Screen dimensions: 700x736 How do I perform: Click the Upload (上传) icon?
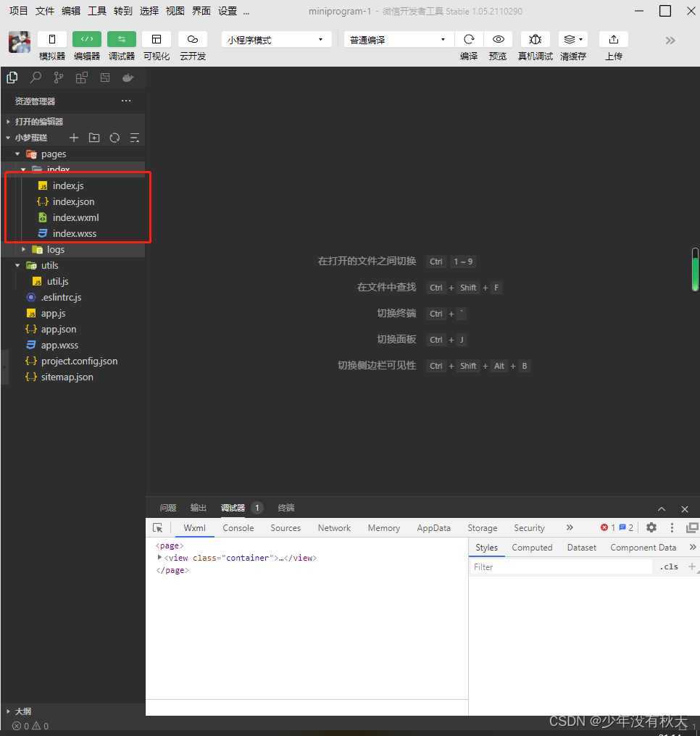click(x=614, y=39)
